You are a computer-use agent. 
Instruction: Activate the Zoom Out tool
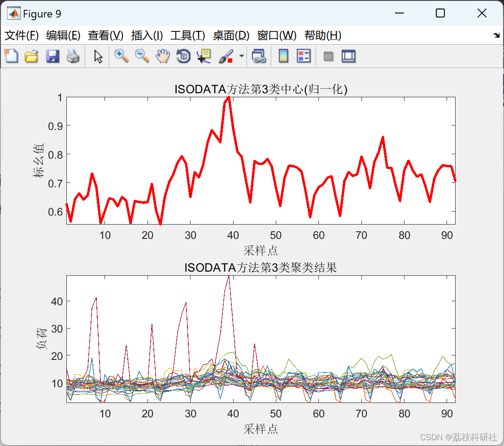142,56
